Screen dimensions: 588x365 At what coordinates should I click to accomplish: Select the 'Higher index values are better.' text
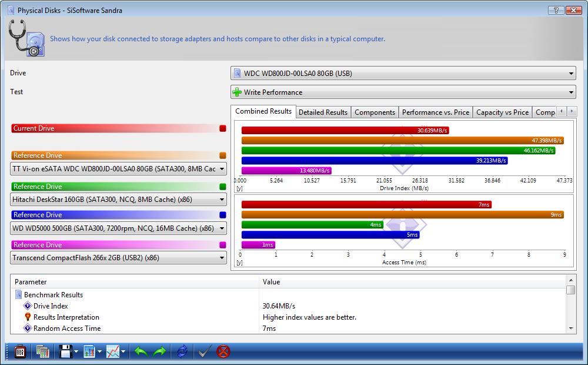[309, 317]
